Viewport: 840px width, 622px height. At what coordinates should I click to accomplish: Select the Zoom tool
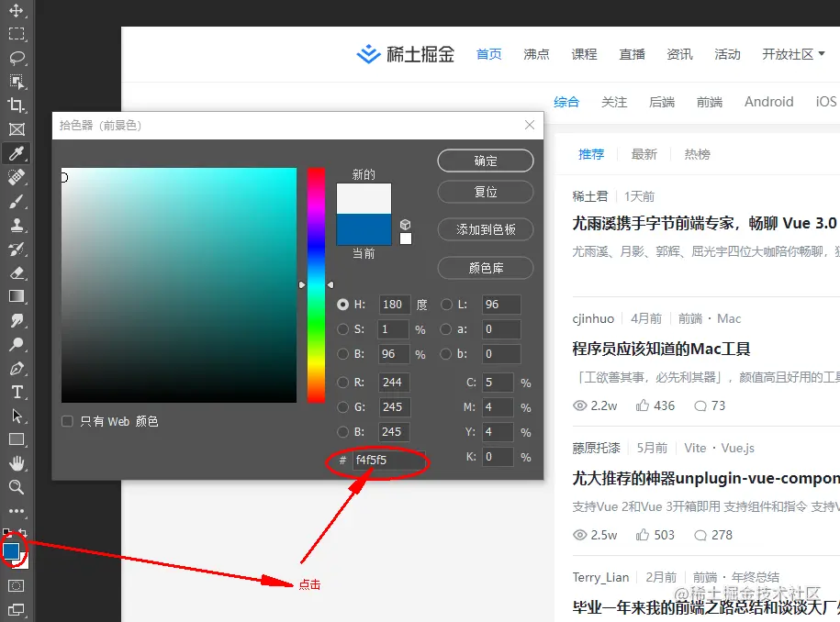pyautogui.click(x=17, y=486)
